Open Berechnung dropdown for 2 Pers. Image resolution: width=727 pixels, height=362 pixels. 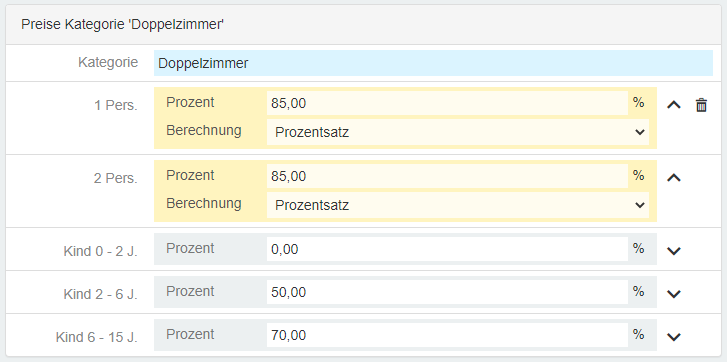458,205
